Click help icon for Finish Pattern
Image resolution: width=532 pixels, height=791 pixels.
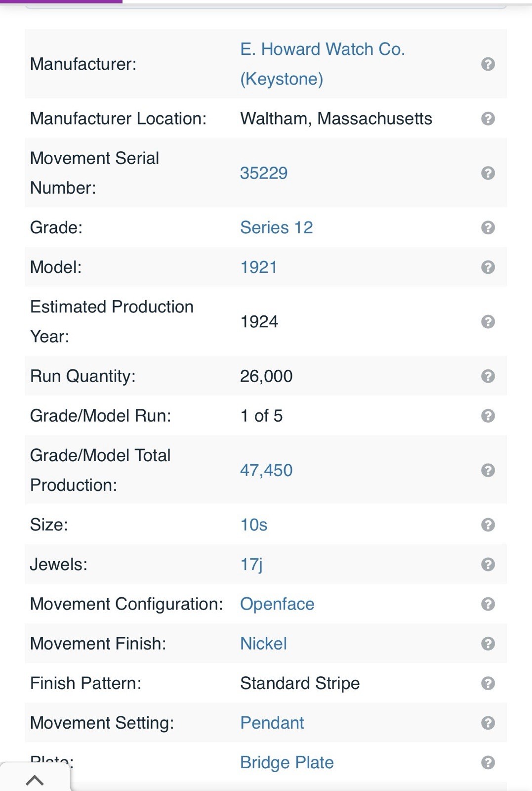(x=488, y=683)
